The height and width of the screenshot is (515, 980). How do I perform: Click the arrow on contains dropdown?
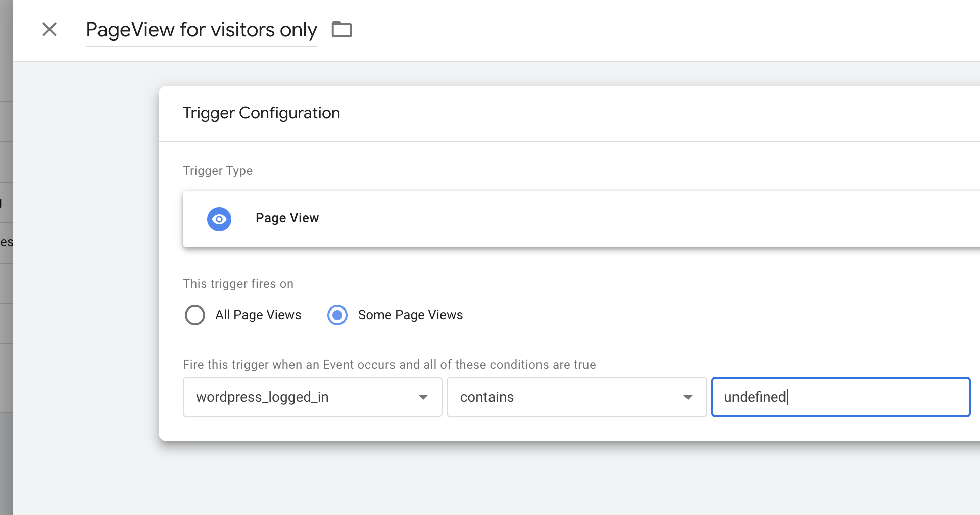pyautogui.click(x=688, y=397)
